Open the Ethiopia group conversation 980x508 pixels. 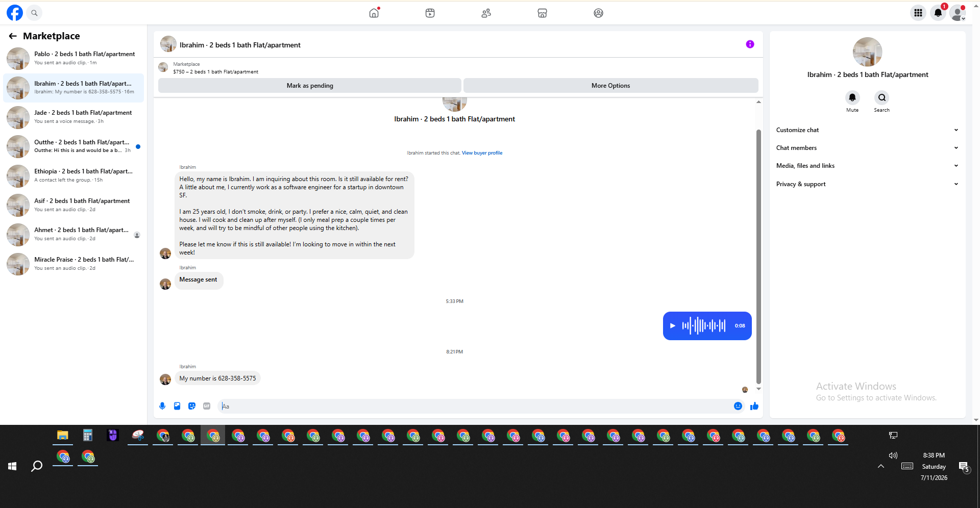(x=73, y=175)
